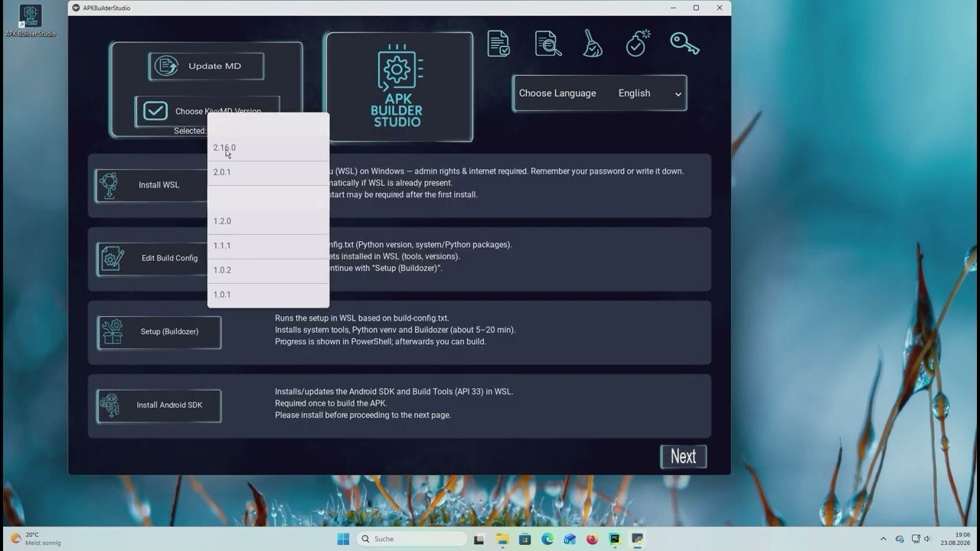Click the Update MD button
Screen dimensions: 980x551
(206, 66)
